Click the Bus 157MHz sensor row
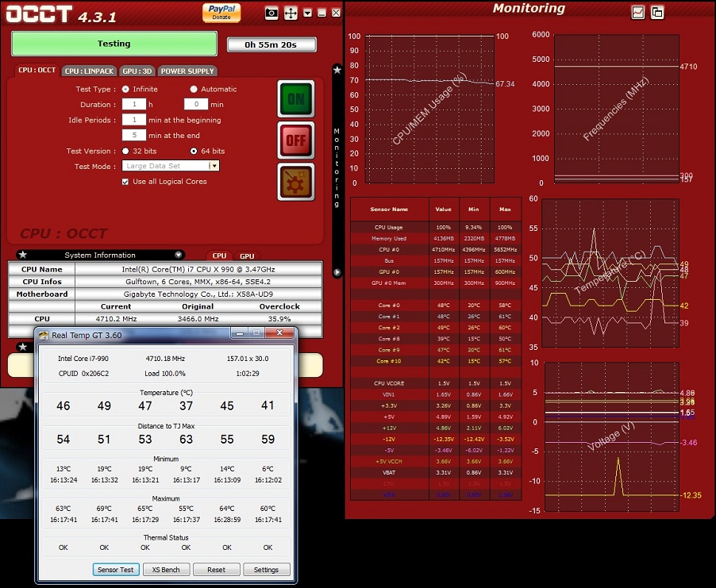Screen dimensions: 716x588 (x=436, y=261)
